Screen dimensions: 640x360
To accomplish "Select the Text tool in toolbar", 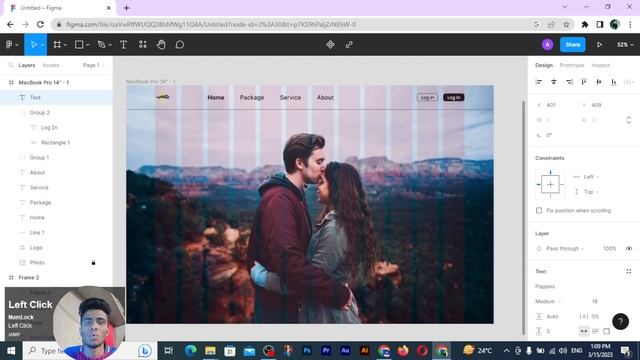I will pos(123,44).
